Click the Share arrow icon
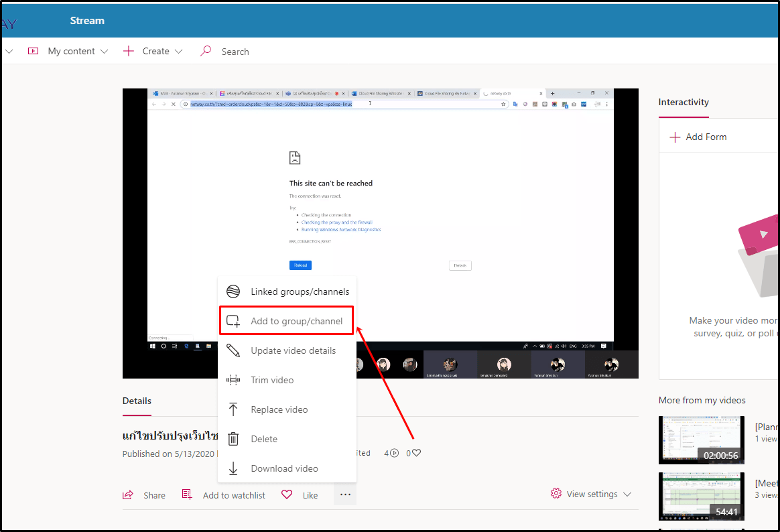The image size is (780, 532). (x=127, y=495)
